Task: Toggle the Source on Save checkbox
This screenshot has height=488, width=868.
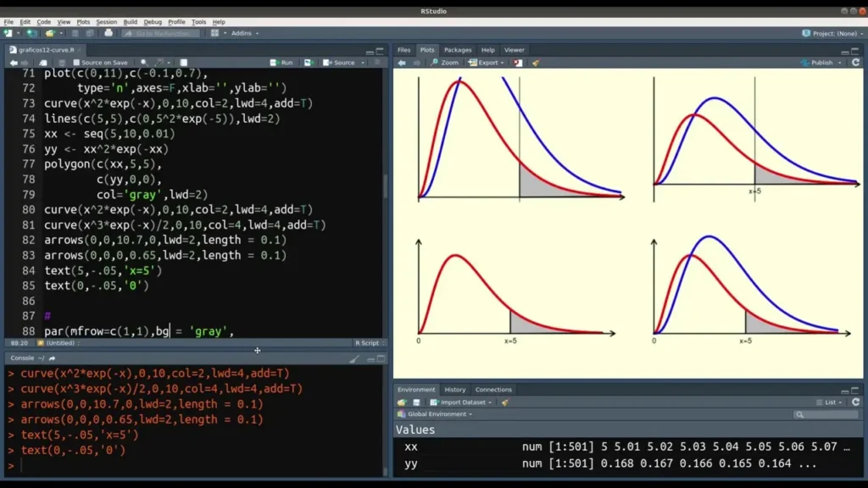Action: (76, 63)
